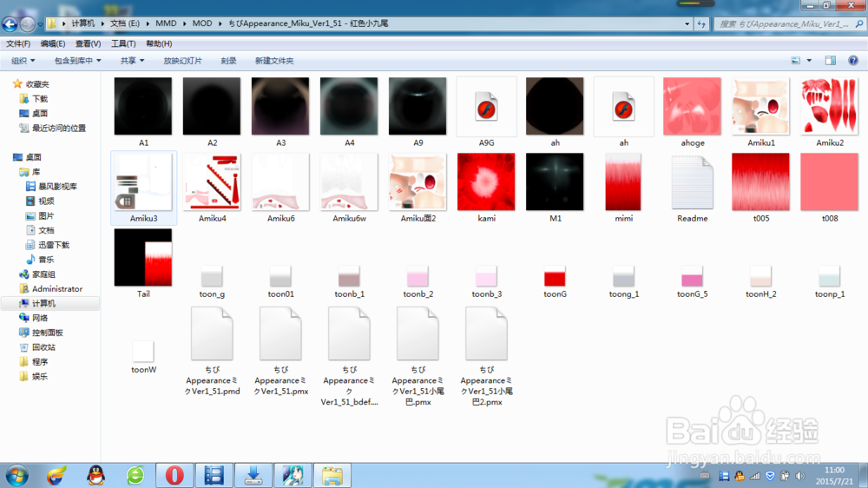Open 回收站 in the navigation pane
The height and width of the screenshot is (488, 868).
coord(43,347)
